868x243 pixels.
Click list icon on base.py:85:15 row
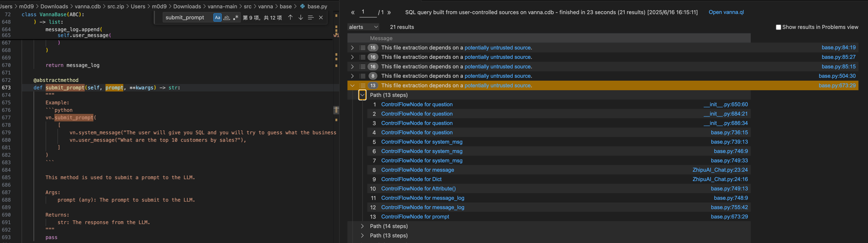(362, 66)
